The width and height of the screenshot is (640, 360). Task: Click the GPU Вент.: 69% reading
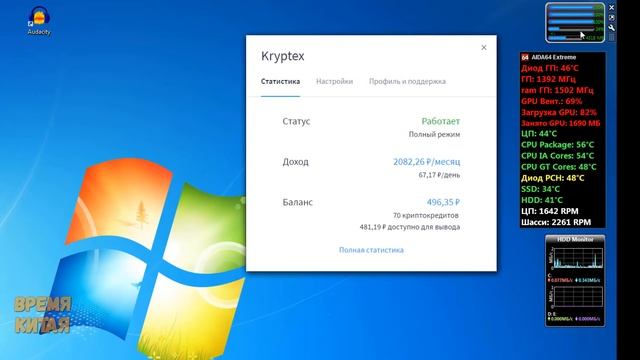tap(551, 101)
